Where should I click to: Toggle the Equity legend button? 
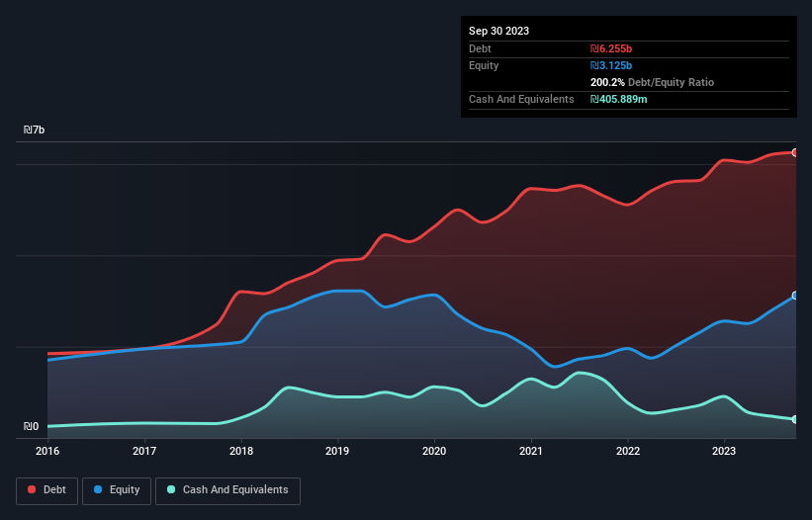(117, 490)
